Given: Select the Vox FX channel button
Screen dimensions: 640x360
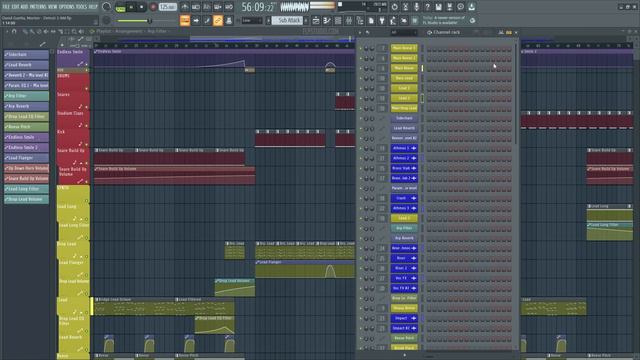Looking at the screenshot, I should 404,278.
